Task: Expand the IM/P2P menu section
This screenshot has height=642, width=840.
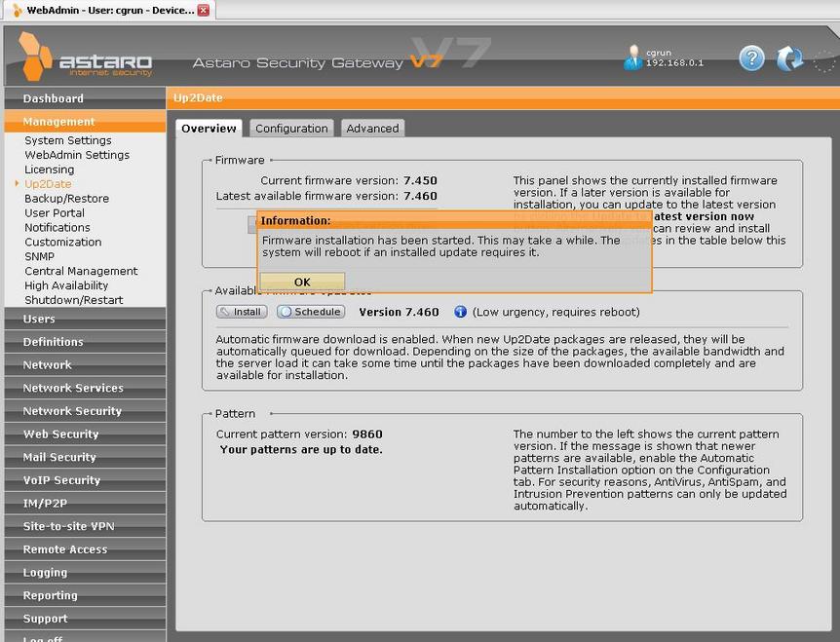Action: point(85,503)
